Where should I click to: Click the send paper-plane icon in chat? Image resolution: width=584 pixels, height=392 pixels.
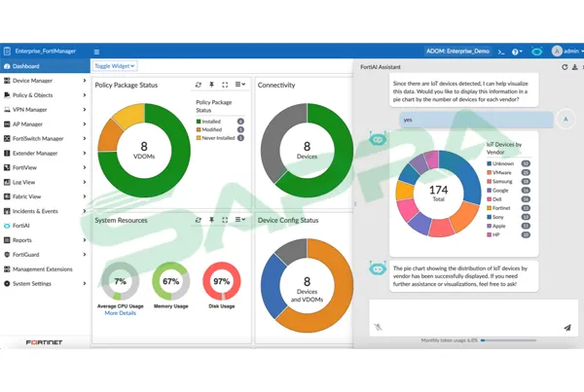point(567,328)
